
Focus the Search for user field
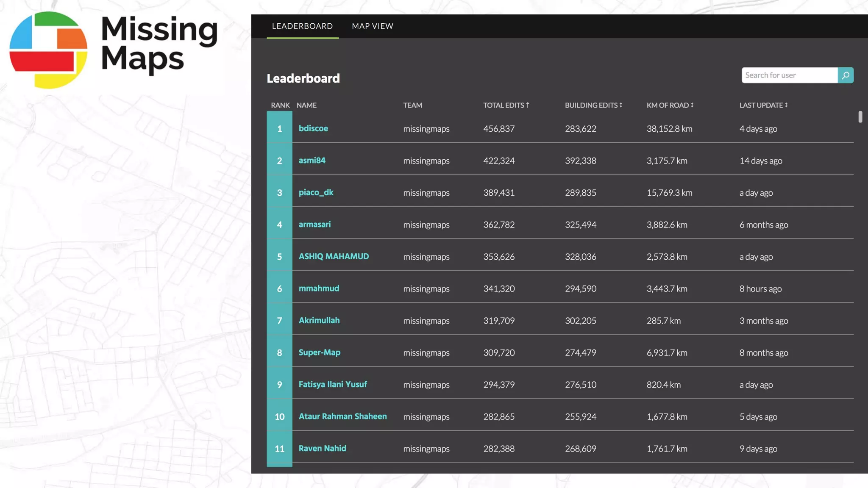pyautogui.click(x=789, y=75)
